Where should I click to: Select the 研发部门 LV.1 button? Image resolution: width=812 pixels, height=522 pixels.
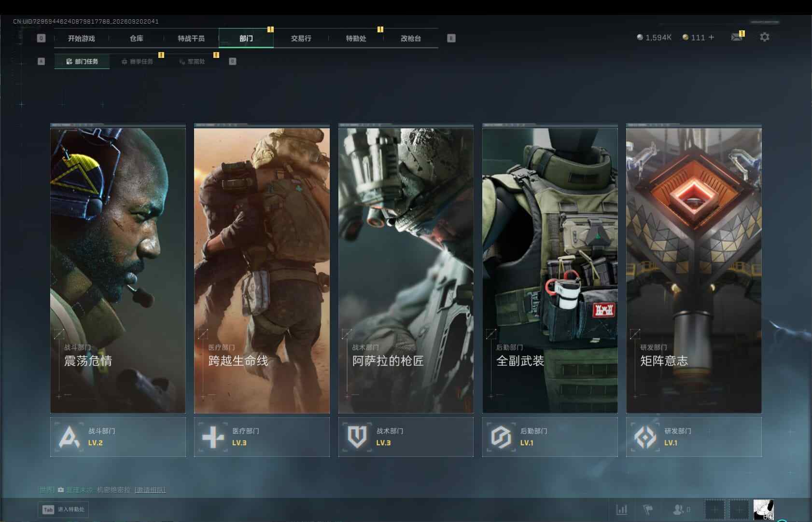[694, 437]
